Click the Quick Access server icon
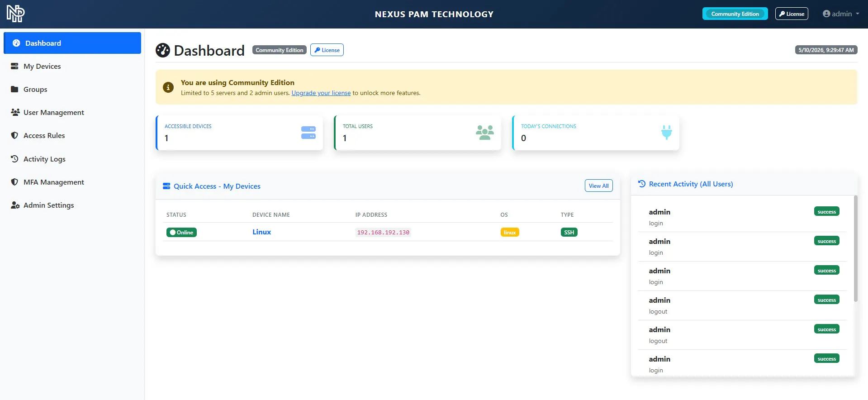Image resolution: width=868 pixels, height=400 pixels. click(x=166, y=186)
